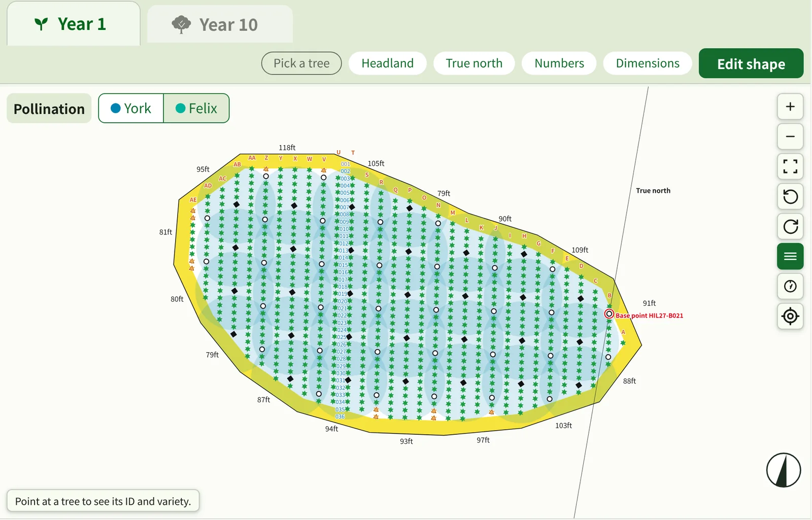Select the York variety

click(131, 108)
